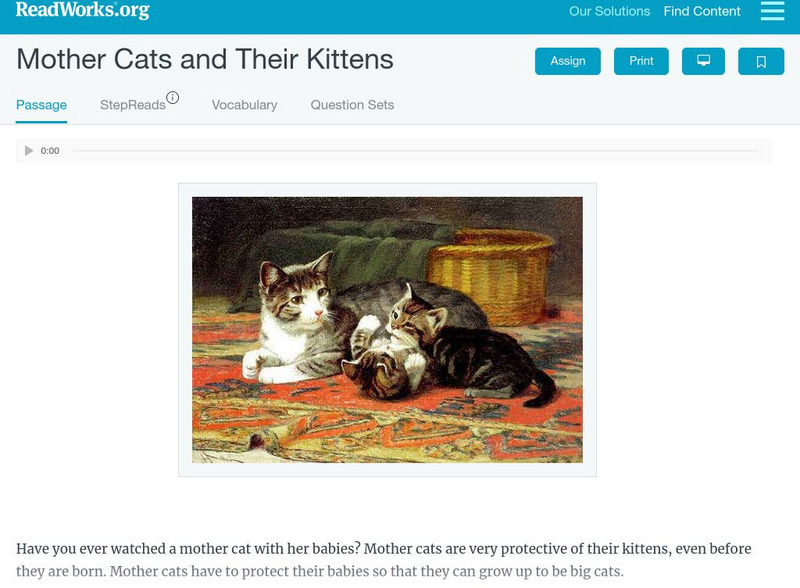800x588 pixels.
Task: Click the Print button
Action: (x=641, y=61)
